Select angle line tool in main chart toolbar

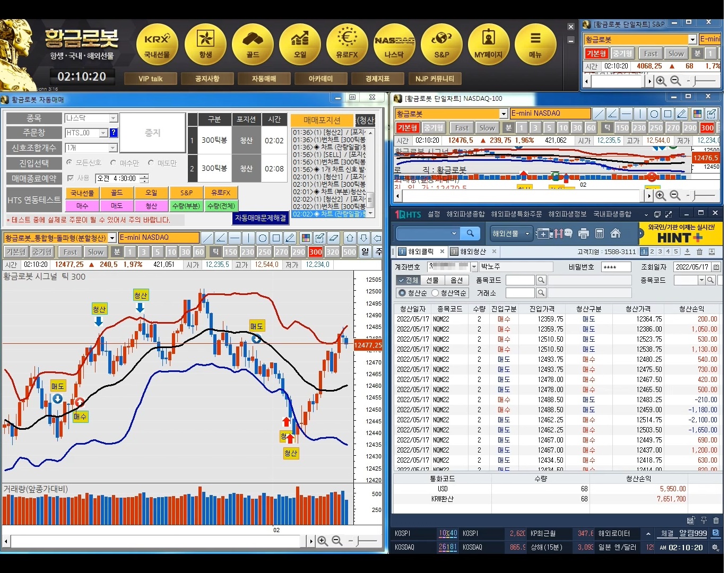coord(221,238)
